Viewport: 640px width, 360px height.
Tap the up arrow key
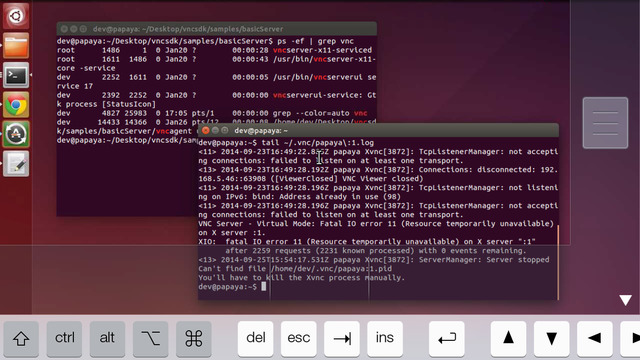pyautogui.click(x=509, y=338)
